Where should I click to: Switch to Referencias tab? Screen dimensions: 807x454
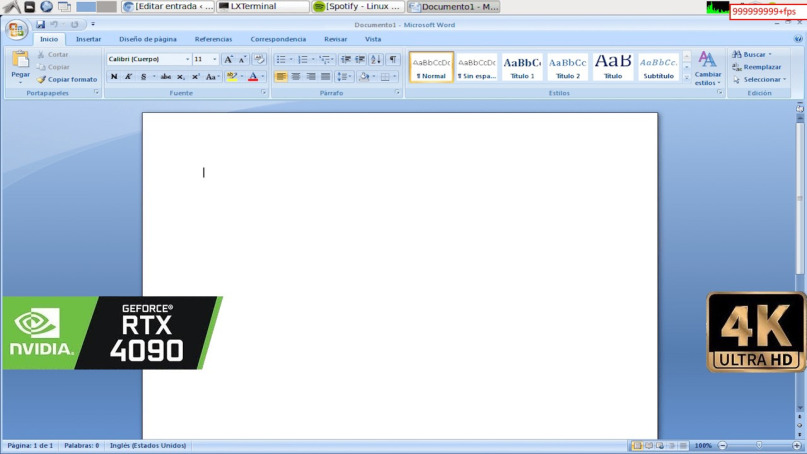click(213, 39)
